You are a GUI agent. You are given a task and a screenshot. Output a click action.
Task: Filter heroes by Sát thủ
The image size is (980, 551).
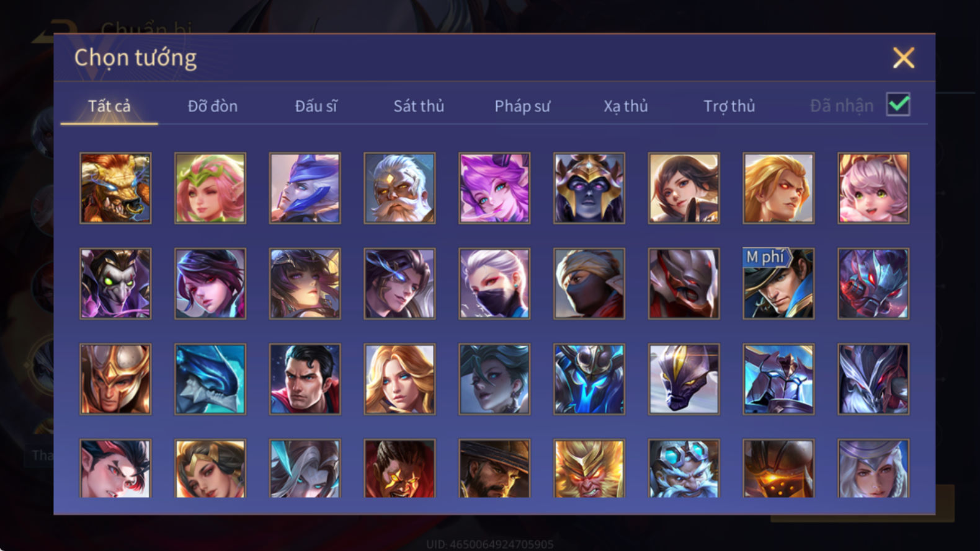coord(419,106)
